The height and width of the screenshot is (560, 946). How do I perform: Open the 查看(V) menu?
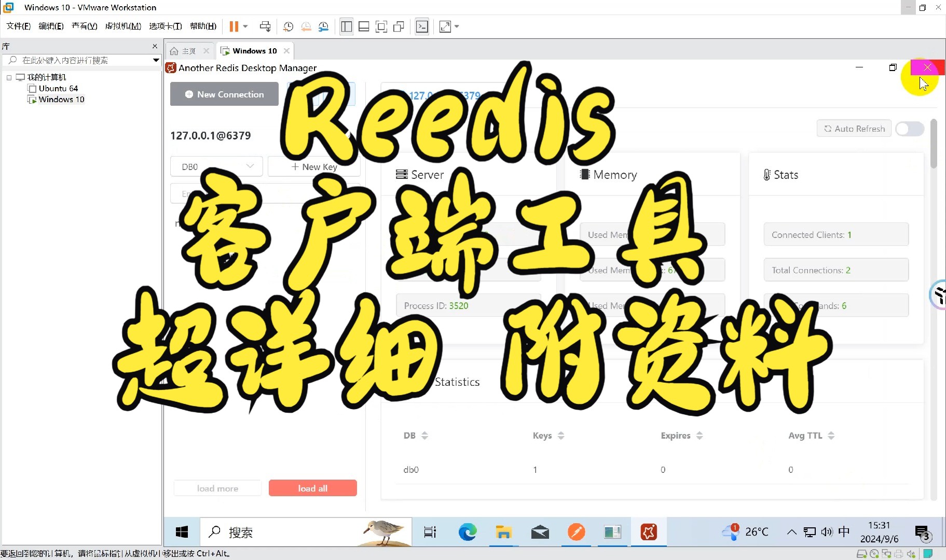[84, 26]
